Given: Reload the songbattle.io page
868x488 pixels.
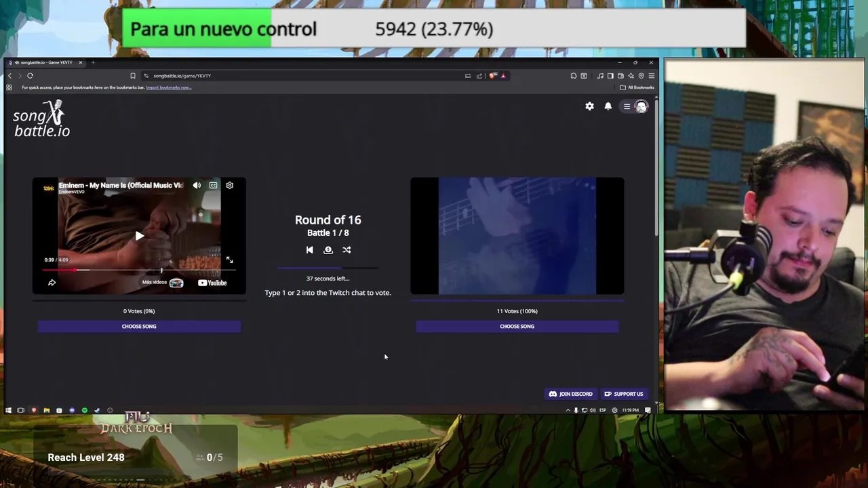Looking at the screenshot, I should point(30,76).
